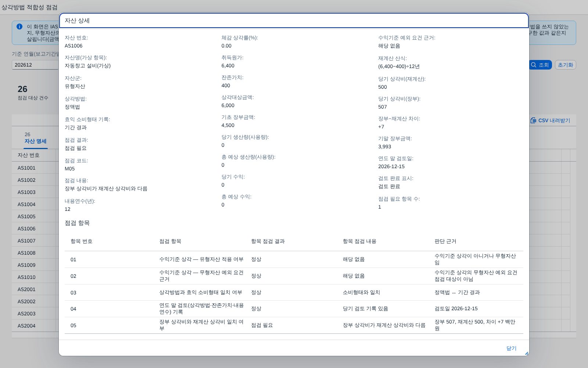Select row AS2003 in background table

(35, 314)
